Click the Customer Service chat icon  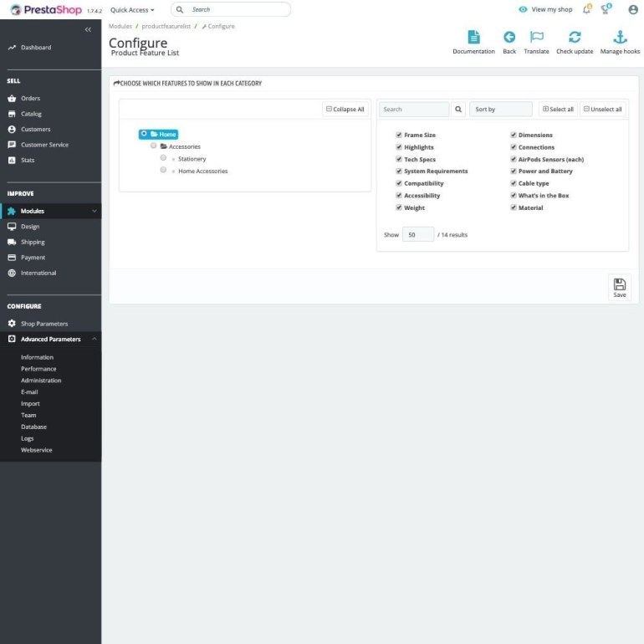coord(12,145)
